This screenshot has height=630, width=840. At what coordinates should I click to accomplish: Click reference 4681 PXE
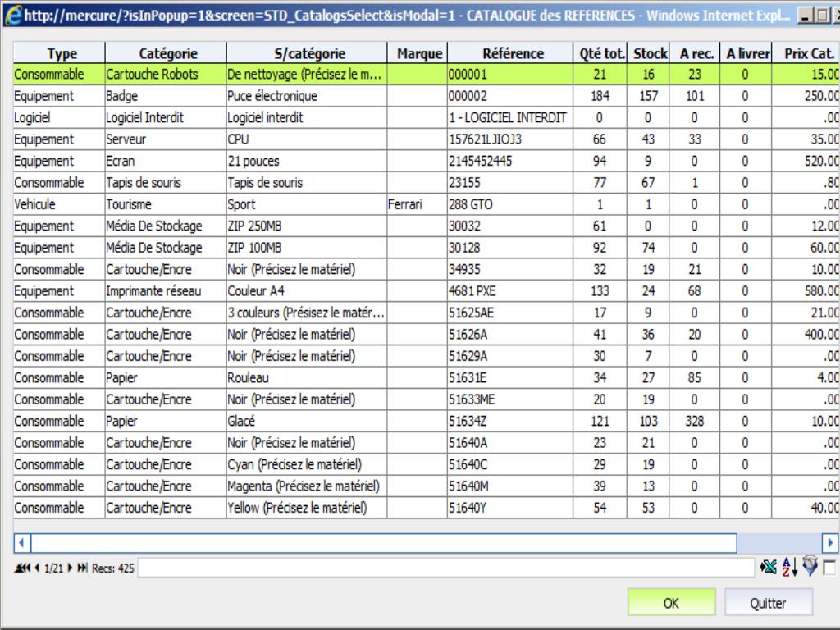pyautogui.click(x=510, y=291)
